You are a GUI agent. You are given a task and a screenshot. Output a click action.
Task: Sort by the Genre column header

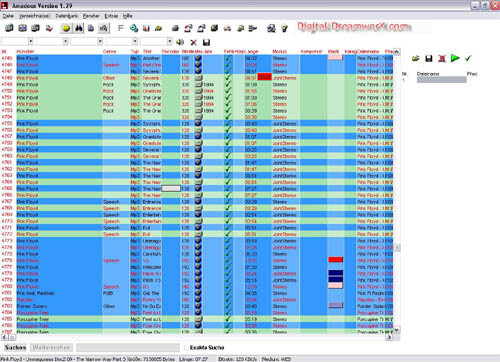click(x=109, y=51)
